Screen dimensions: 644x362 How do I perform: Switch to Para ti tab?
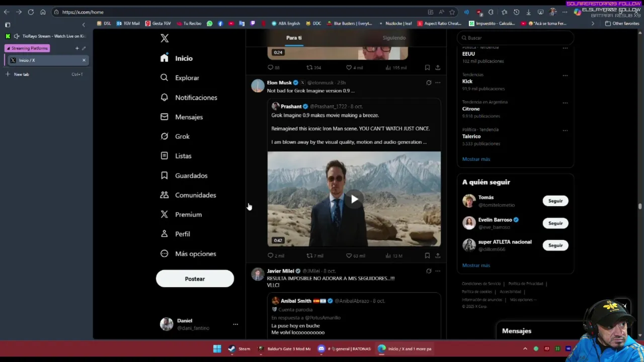tap(294, 38)
